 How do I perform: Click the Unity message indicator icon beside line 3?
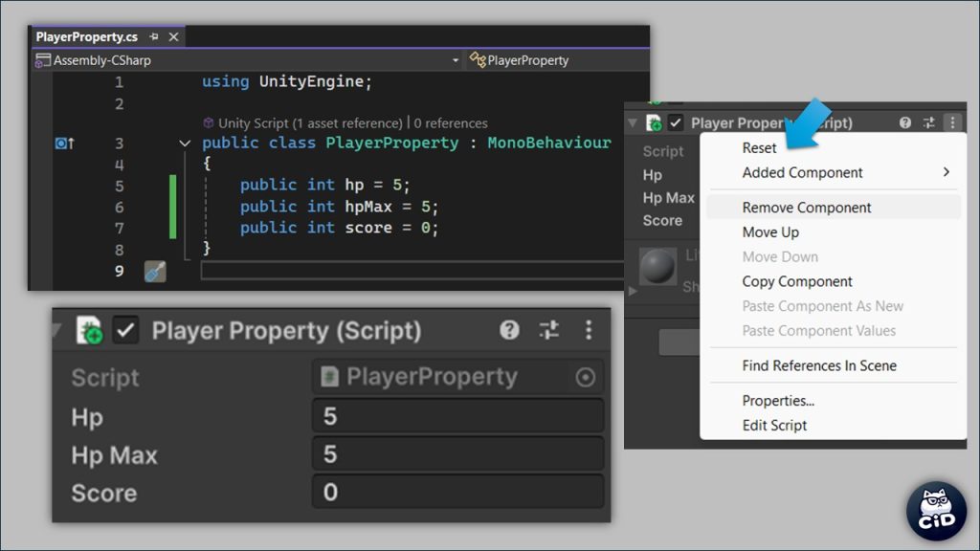click(x=64, y=143)
